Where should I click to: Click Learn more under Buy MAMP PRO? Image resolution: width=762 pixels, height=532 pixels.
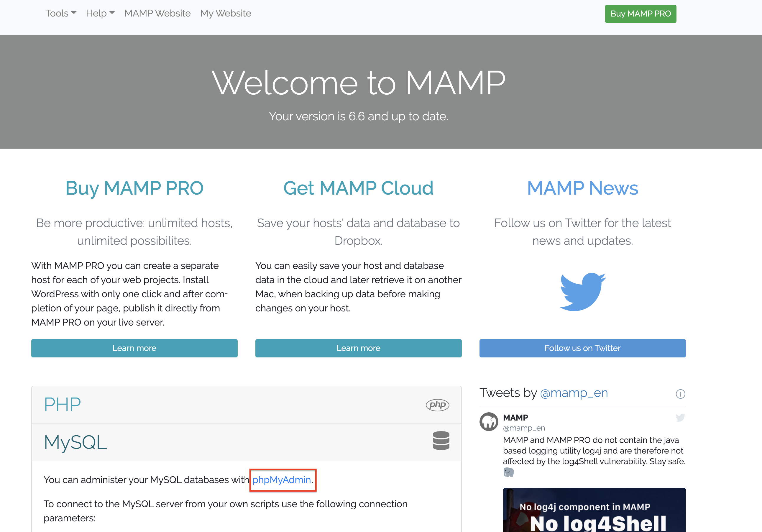(x=134, y=348)
